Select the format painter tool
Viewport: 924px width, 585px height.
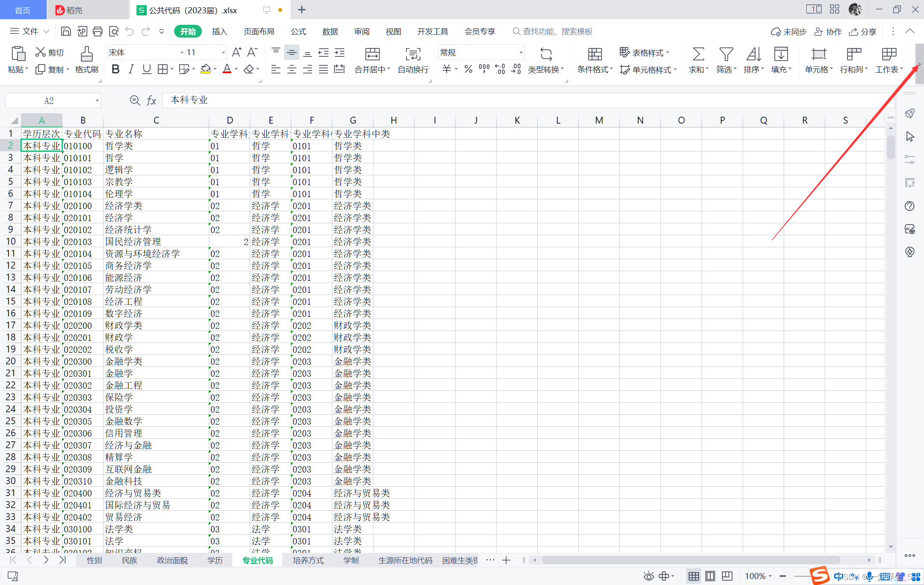point(86,60)
